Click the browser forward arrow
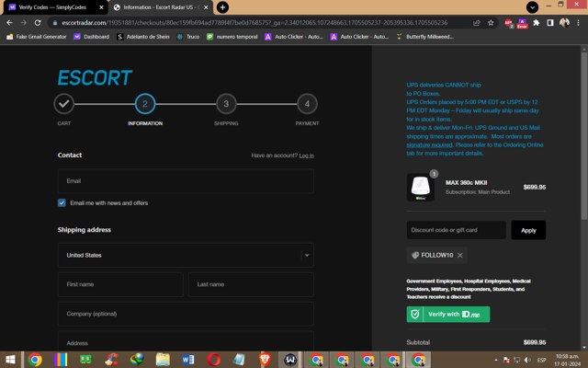Screen dimensions: 588x368 (x=23, y=22)
